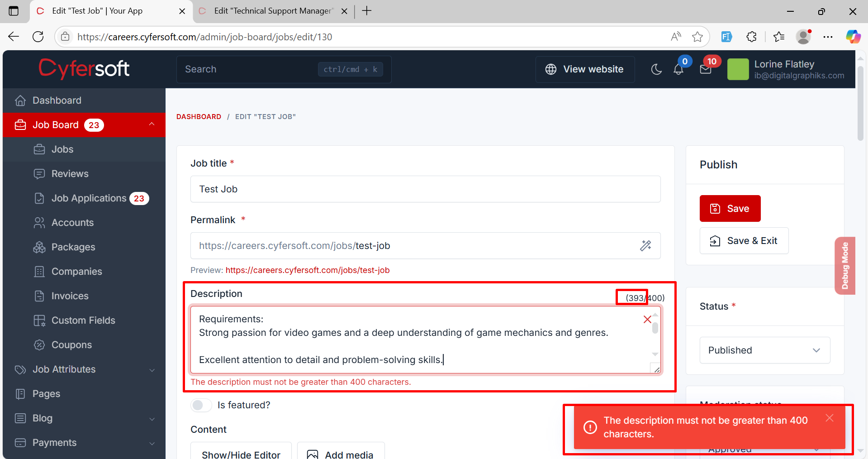Screen dimensions: 868x459
Task: Expand the Job Attributes sidebar menu
Action: 84,369
